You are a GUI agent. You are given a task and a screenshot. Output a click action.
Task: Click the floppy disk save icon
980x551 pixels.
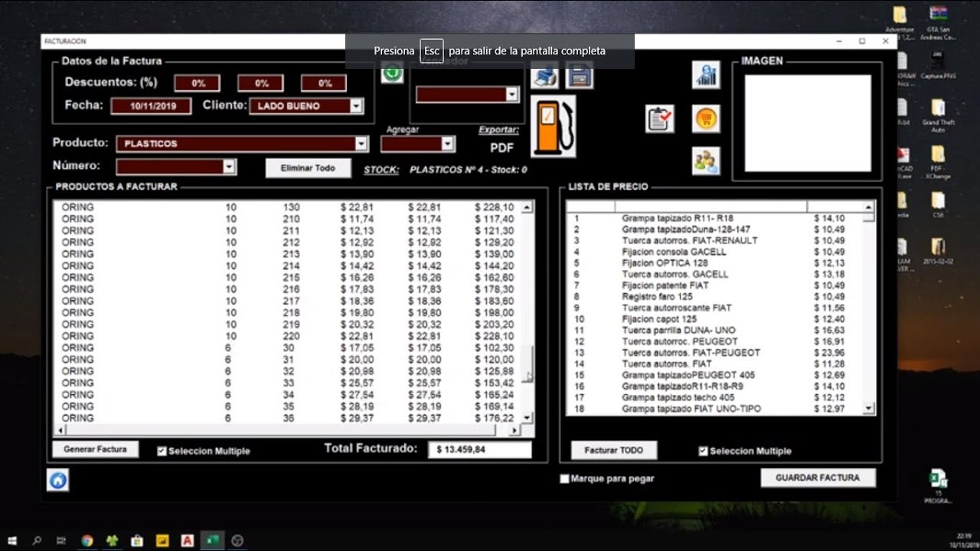click(580, 77)
